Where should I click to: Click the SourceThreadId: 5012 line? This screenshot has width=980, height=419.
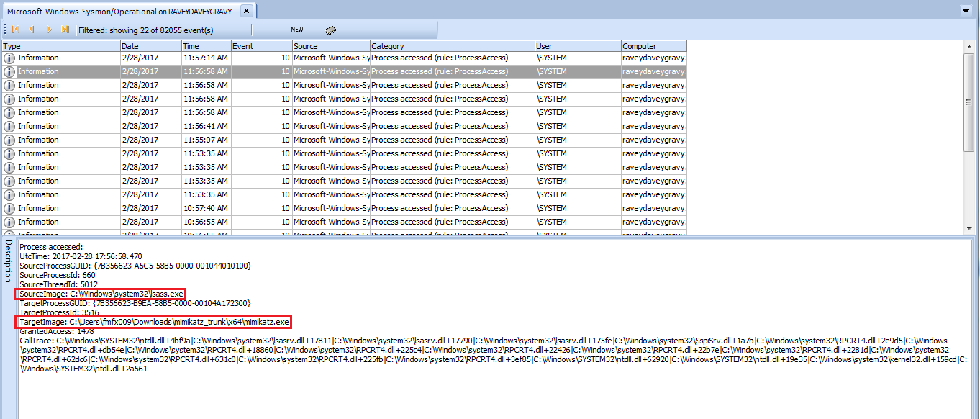[58, 284]
